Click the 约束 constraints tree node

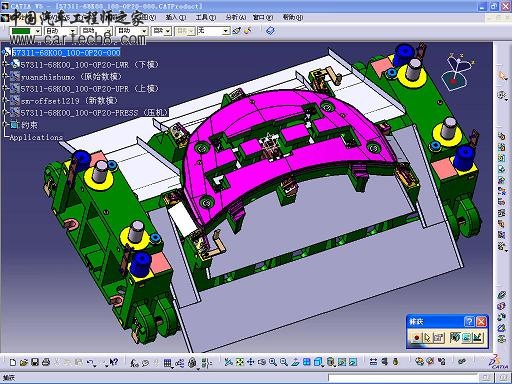click(29, 125)
